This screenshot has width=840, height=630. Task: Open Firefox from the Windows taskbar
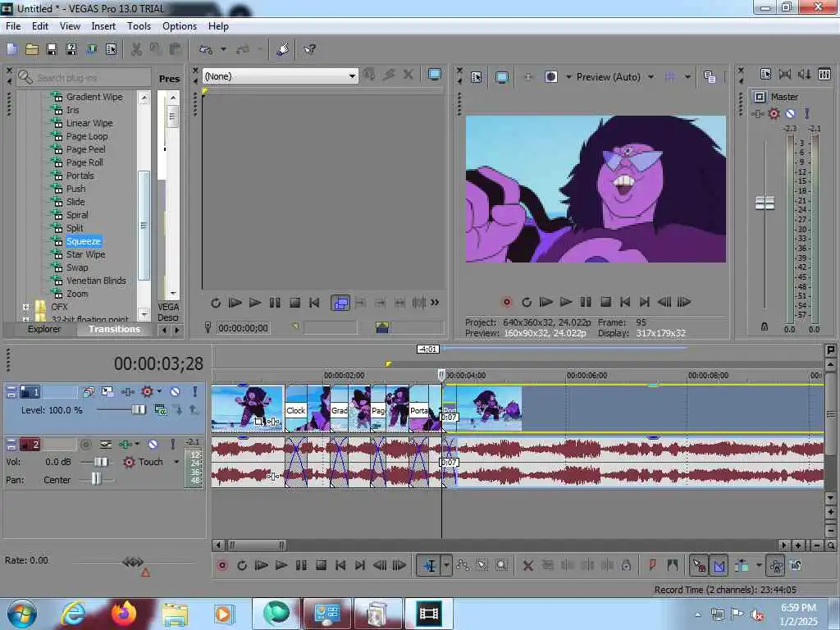[124, 614]
